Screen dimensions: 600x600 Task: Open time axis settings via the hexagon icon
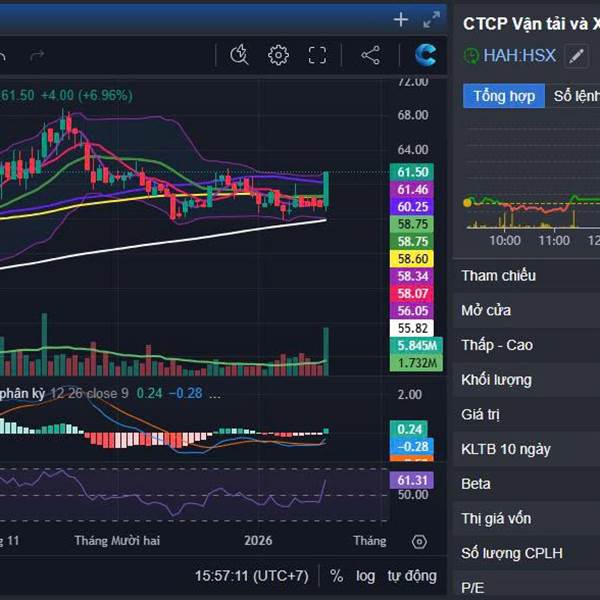pyautogui.click(x=419, y=542)
